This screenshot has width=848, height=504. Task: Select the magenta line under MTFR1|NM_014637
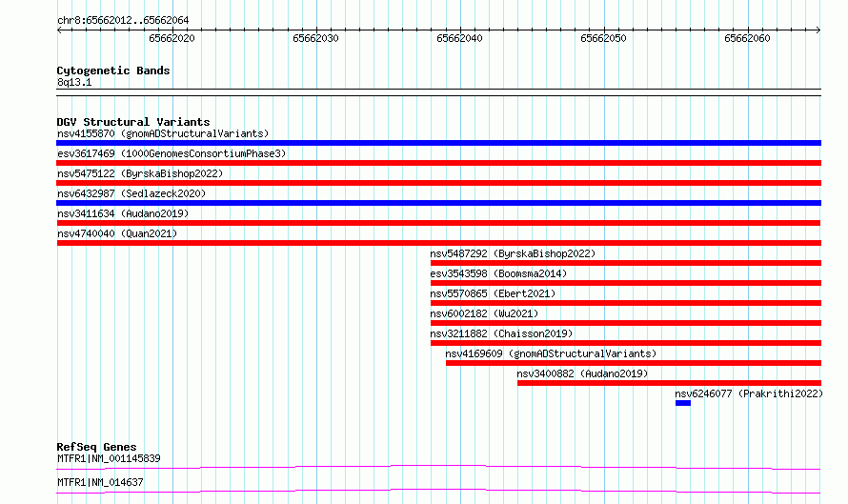438,491
